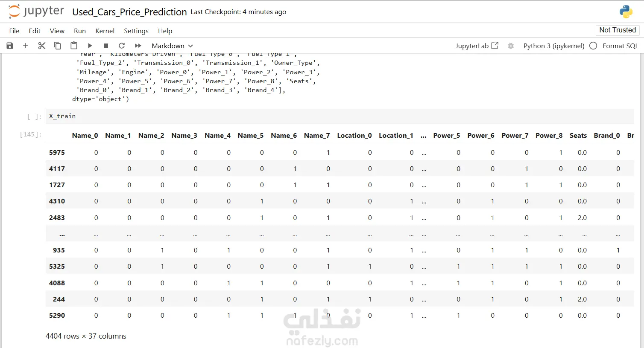Click the kernel status circle indicator
The height and width of the screenshot is (348, 644).
pos(593,46)
